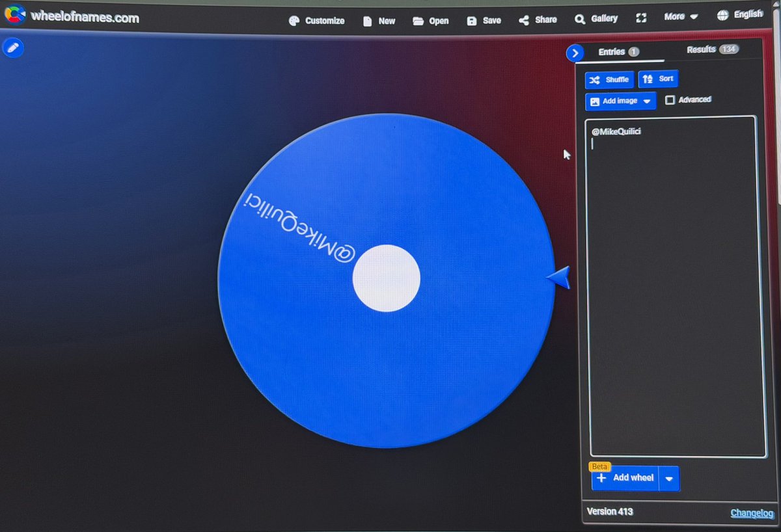The height and width of the screenshot is (532, 781).
Task: Click the Entries count badge 1
Action: coord(633,51)
